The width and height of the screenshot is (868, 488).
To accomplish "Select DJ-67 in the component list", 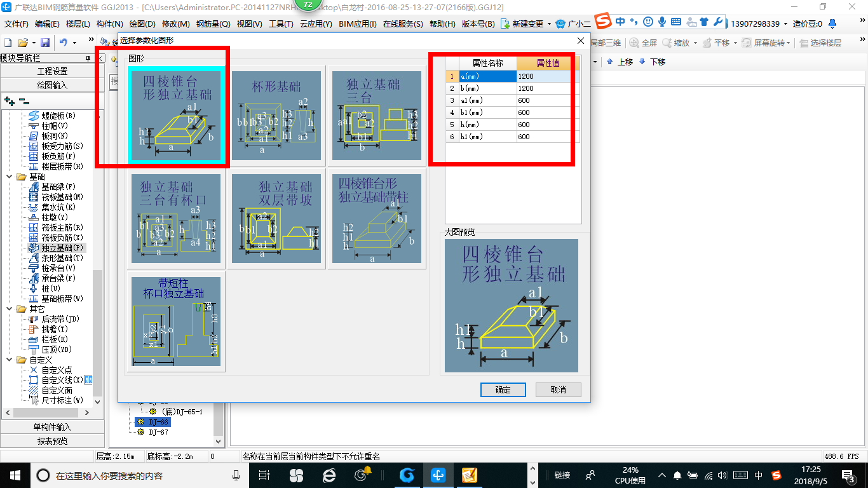I will tap(158, 432).
